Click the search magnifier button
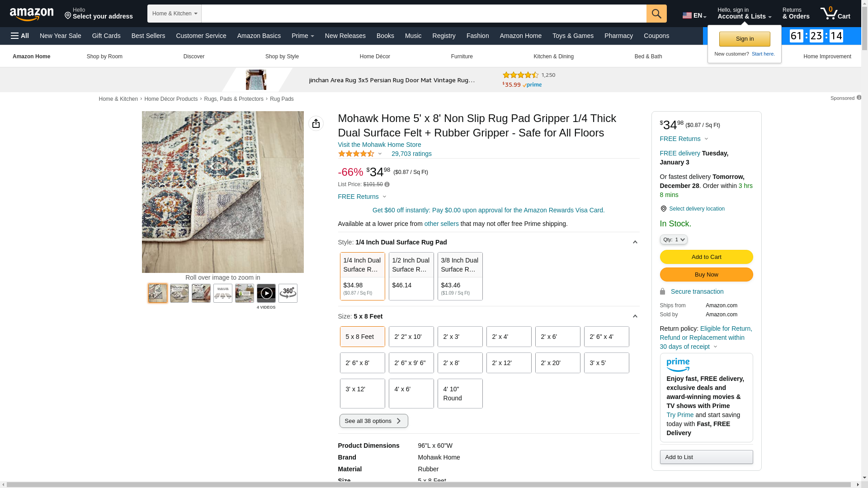 pos(656,14)
